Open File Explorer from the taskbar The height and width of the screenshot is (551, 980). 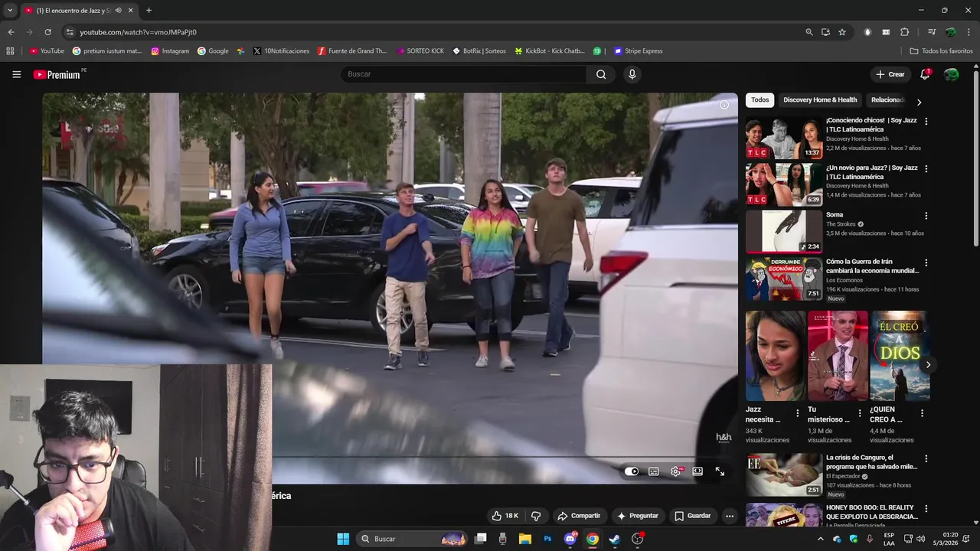pos(525,539)
